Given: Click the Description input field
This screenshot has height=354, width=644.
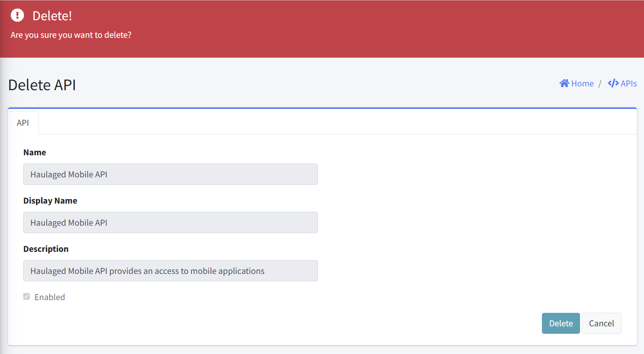Looking at the screenshot, I should [x=171, y=271].
